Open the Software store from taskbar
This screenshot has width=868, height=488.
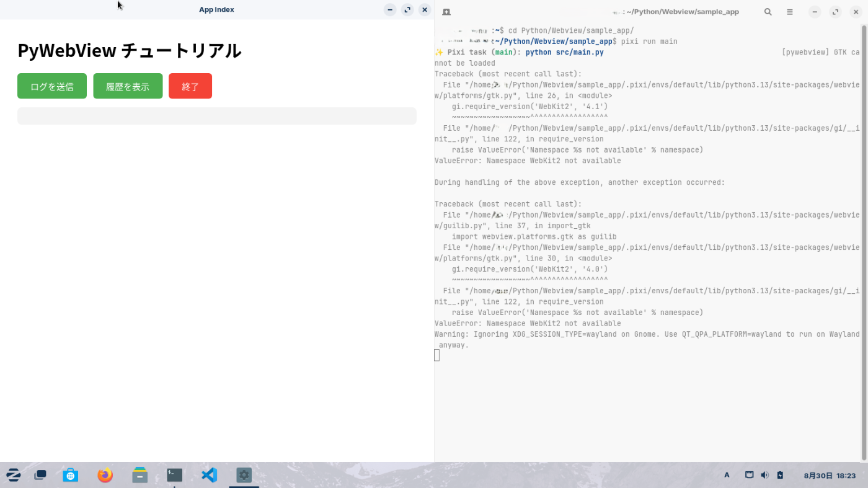(70, 475)
